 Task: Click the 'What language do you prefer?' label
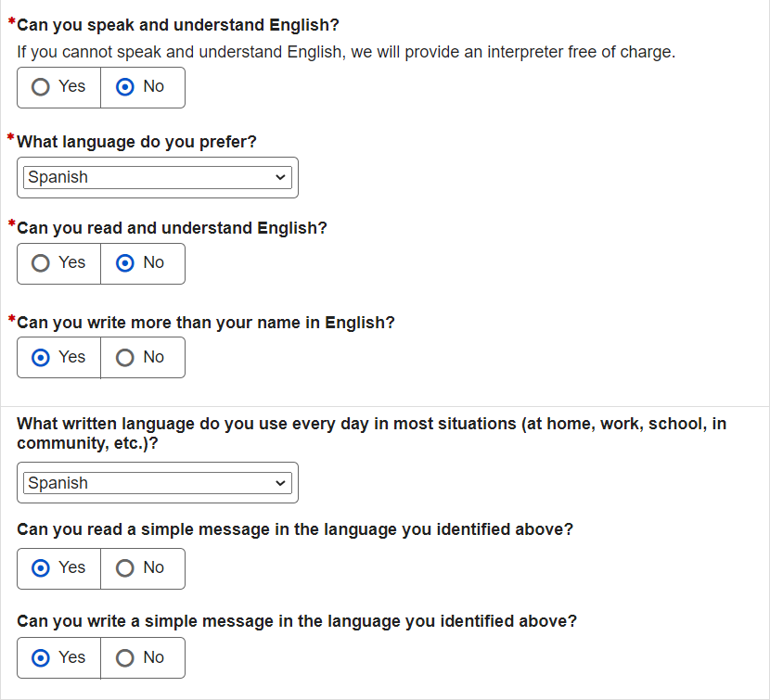click(136, 142)
